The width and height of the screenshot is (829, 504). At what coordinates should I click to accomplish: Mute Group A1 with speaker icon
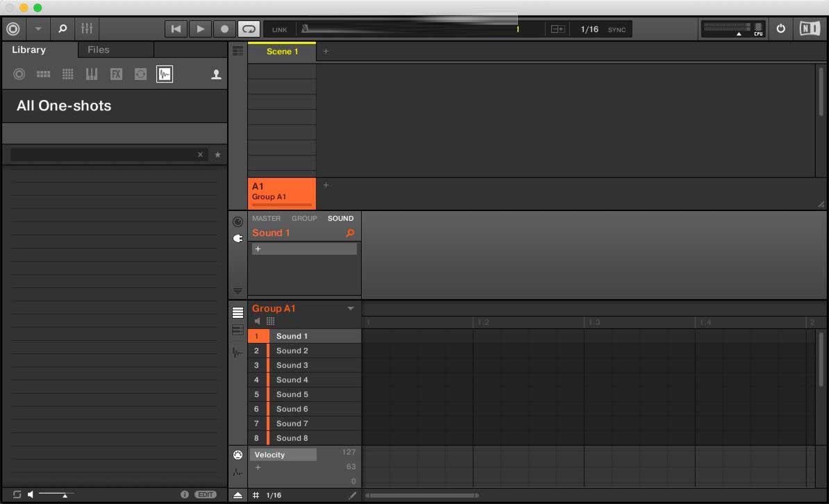(x=258, y=321)
